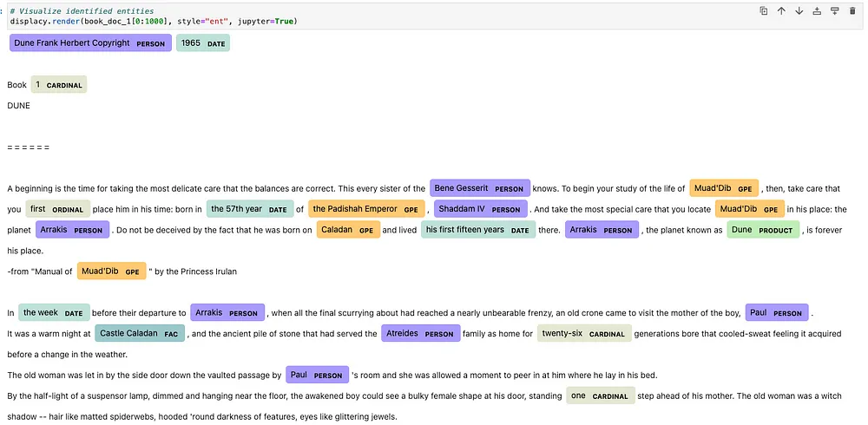Move the cell up with the arrow icon
The width and height of the screenshot is (868, 425).
pos(781,11)
